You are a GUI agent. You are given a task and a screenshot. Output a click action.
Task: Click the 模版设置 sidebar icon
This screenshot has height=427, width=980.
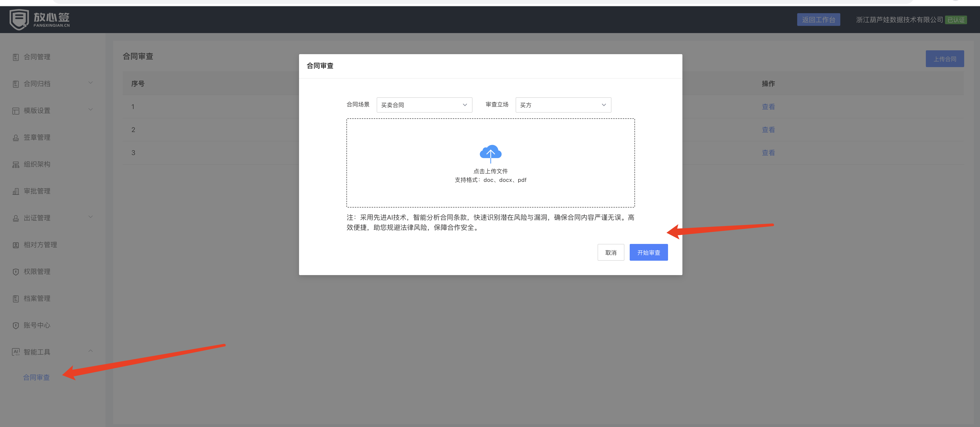(x=16, y=111)
